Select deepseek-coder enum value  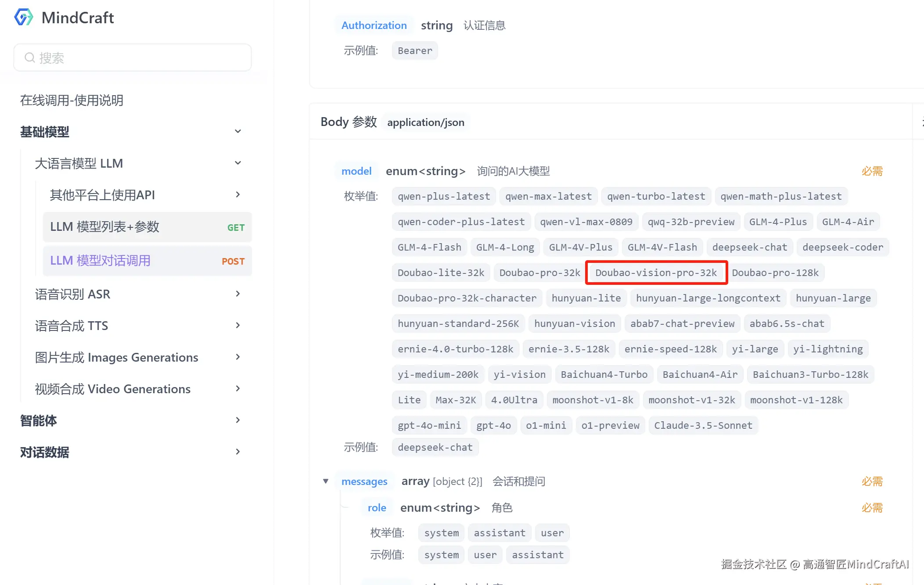click(x=843, y=248)
